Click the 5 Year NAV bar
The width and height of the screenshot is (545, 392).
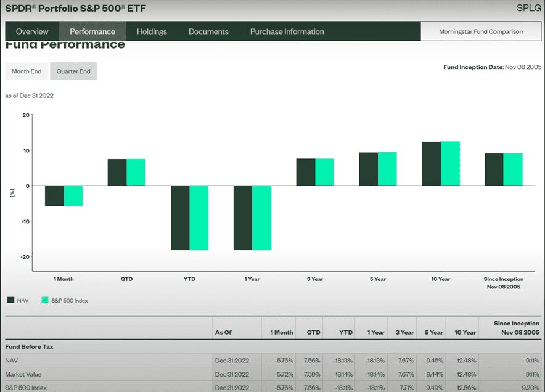[368, 169]
